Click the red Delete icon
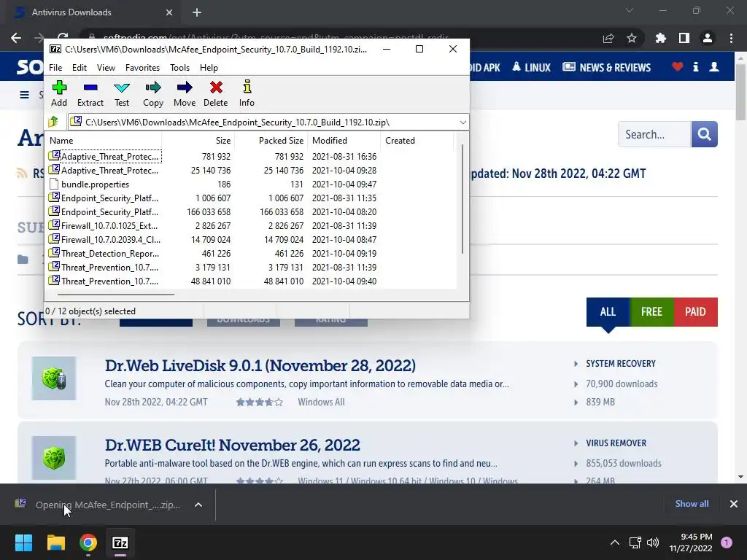 coord(216,93)
